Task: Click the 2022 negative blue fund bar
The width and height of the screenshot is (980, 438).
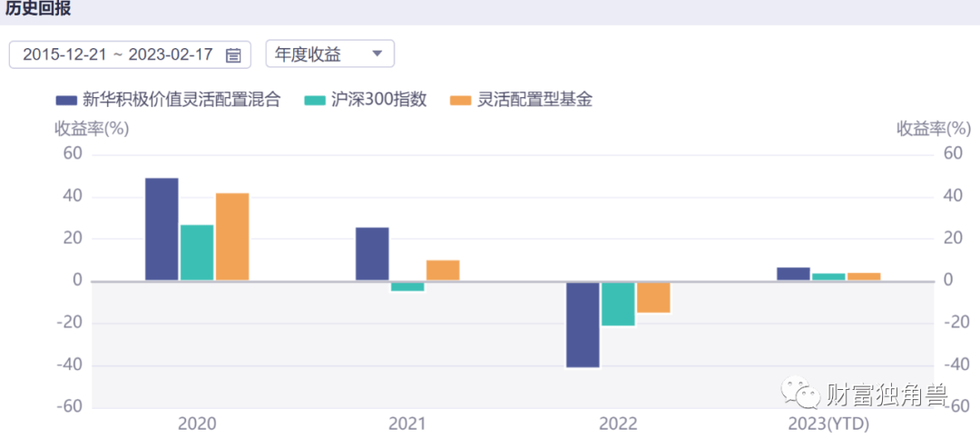Action: coord(583,324)
